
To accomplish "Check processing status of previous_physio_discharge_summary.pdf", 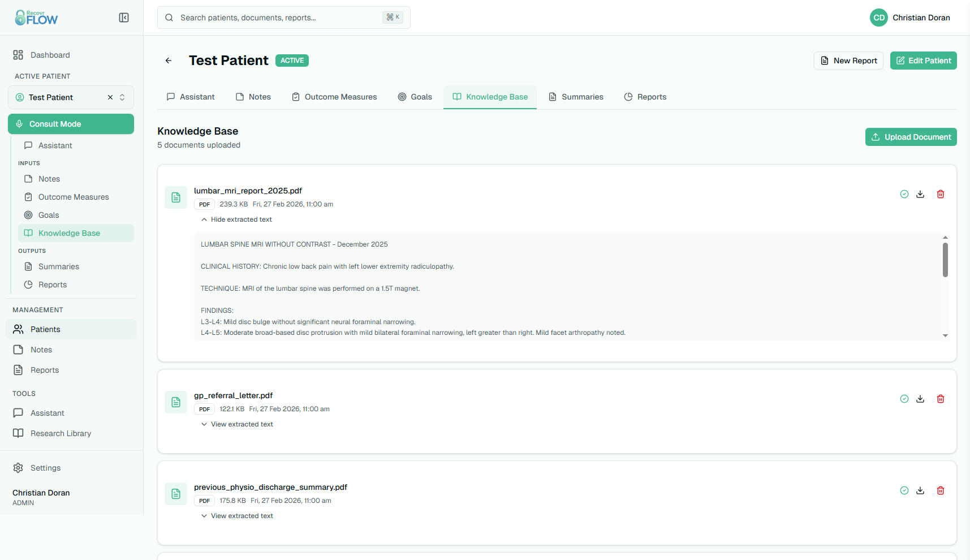I will 904,490.
